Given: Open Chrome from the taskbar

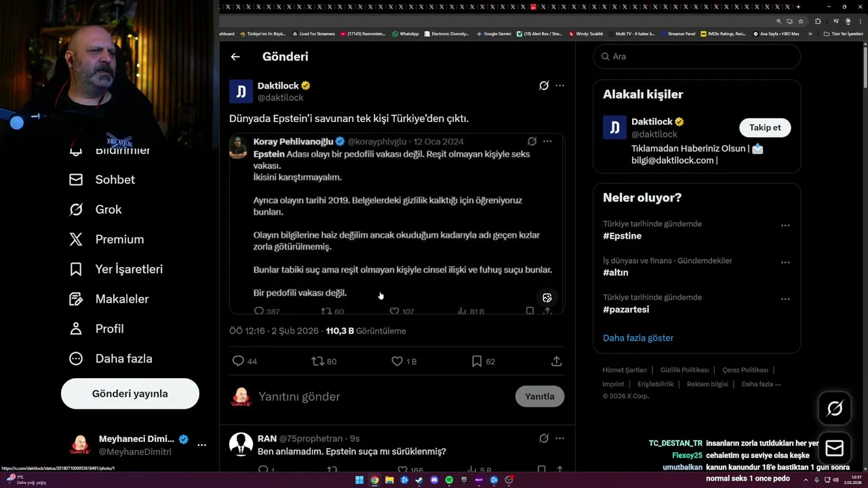Looking at the screenshot, I should pos(374,480).
